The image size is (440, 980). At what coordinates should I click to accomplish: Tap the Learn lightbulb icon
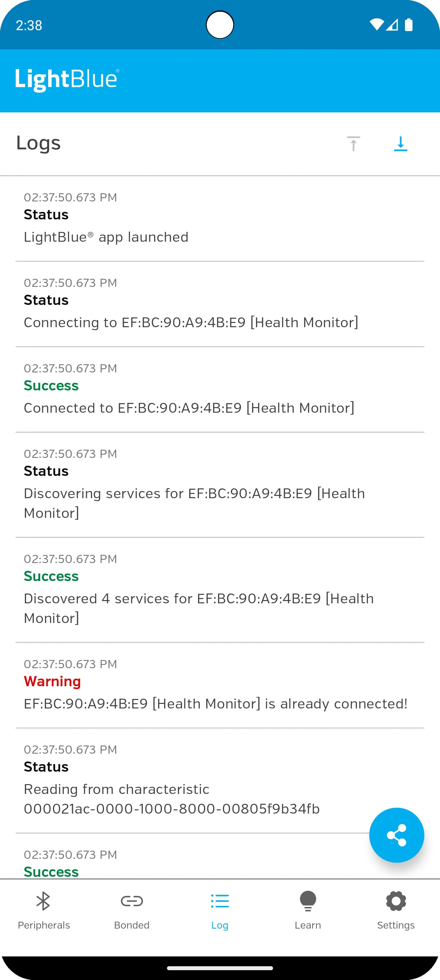click(308, 901)
